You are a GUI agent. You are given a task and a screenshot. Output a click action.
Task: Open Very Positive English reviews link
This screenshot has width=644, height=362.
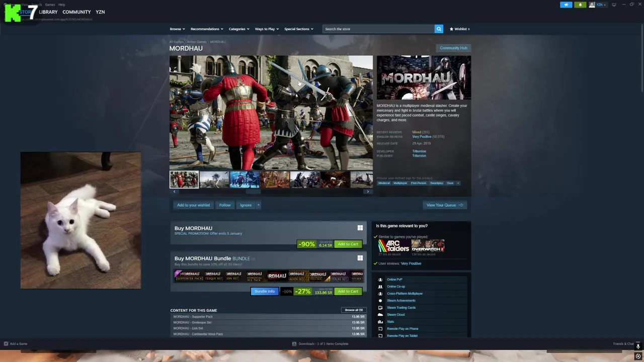(422, 137)
